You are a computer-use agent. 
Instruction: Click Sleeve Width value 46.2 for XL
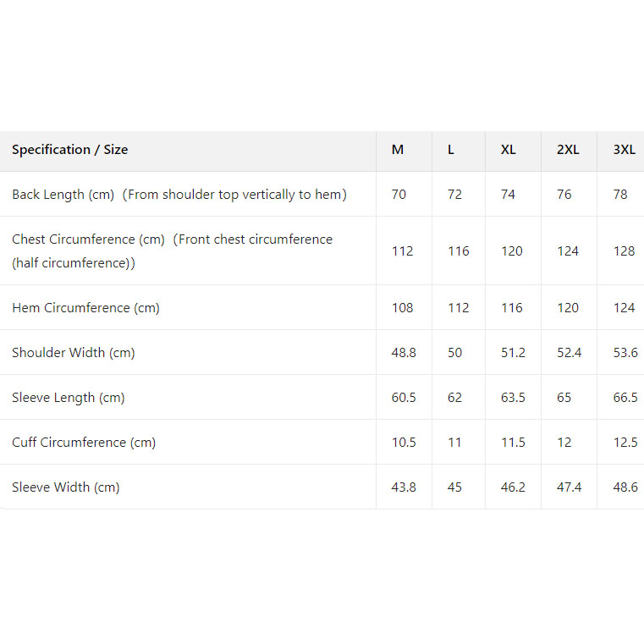(x=513, y=487)
